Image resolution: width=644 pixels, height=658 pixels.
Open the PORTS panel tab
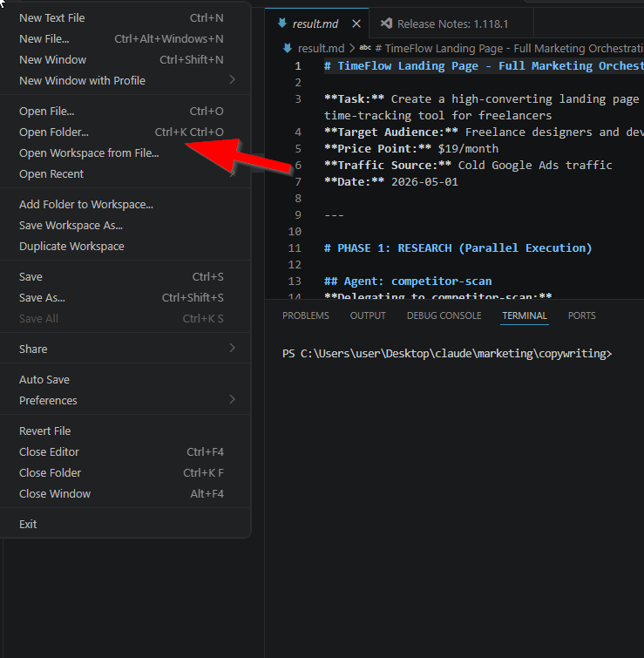[581, 315]
